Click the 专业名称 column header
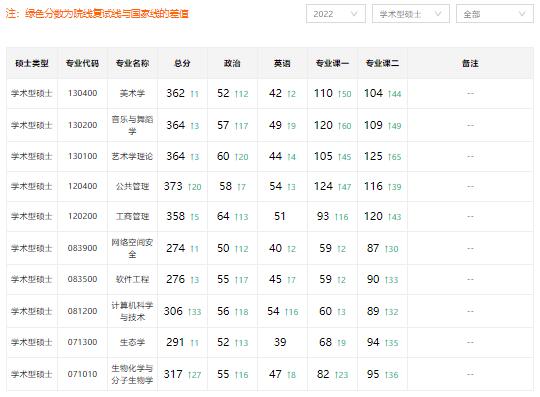Image resolution: width=540 pixels, height=397 pixels. pyautogui.click(x=132, y=63)
